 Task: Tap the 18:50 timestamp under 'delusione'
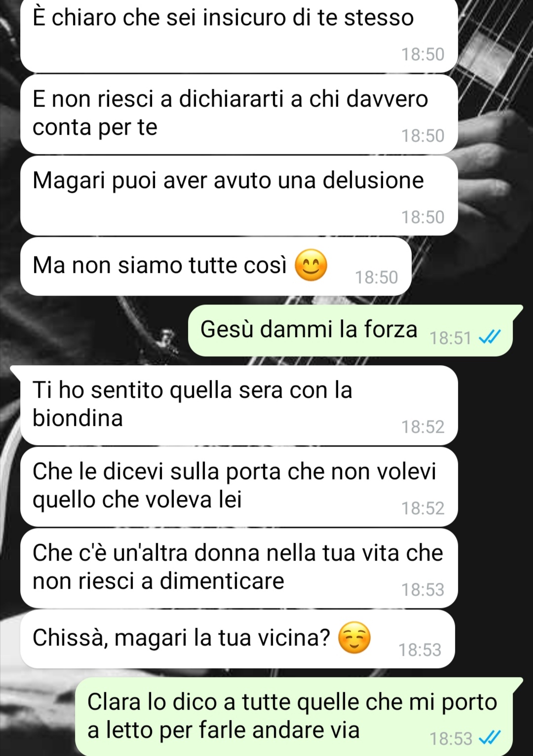422,217
